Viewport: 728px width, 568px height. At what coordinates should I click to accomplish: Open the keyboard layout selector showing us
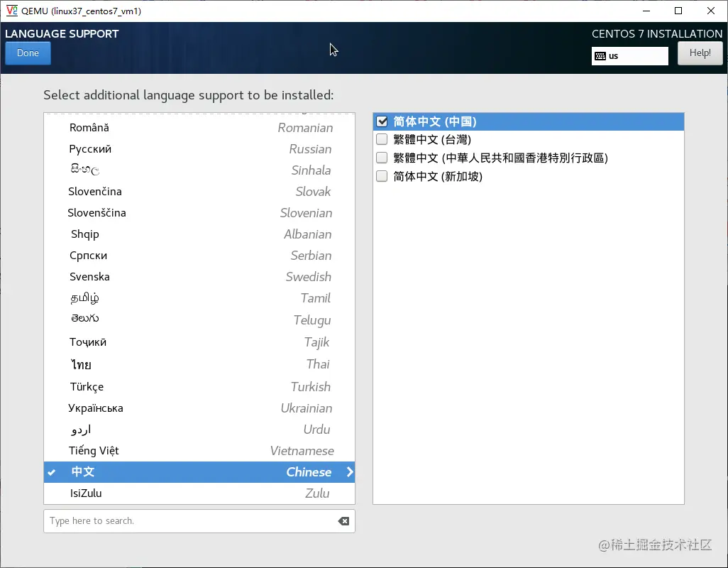tap(629, 55)
